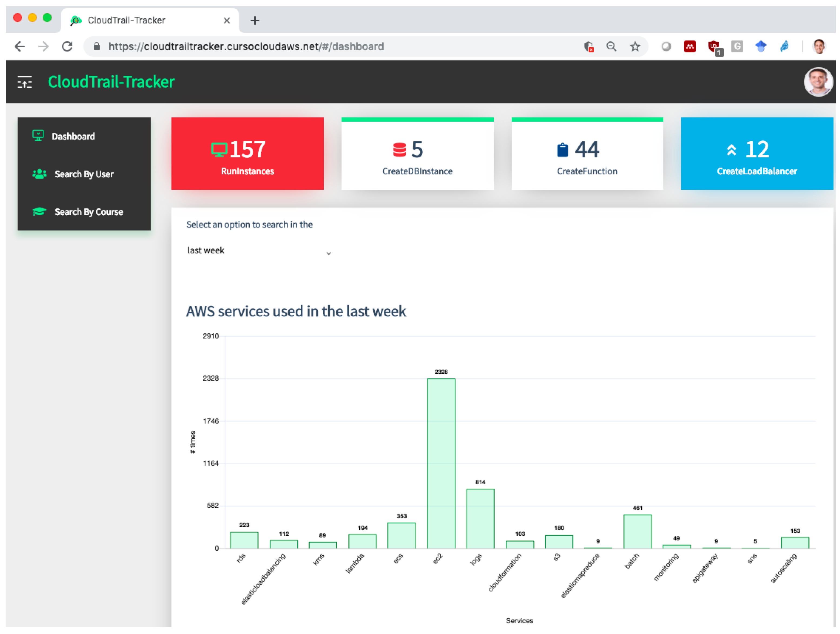Click the batch bar labeled 461

638,532
